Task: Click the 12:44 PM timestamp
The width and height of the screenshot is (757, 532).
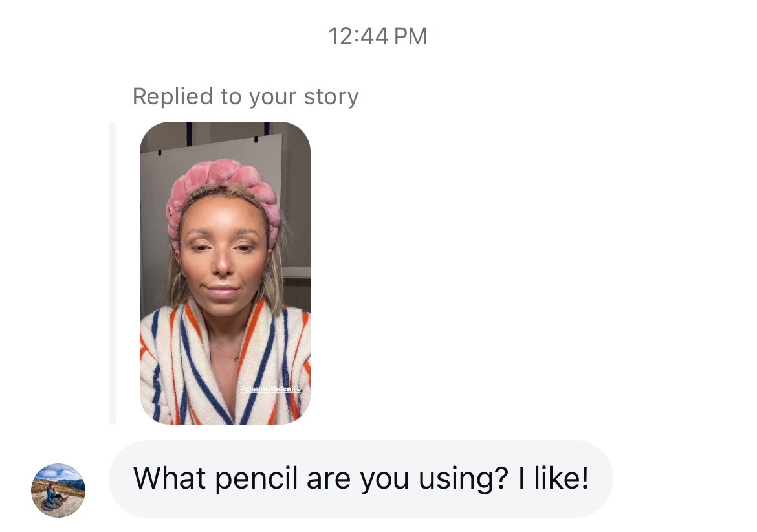Action: coord(378,36)
